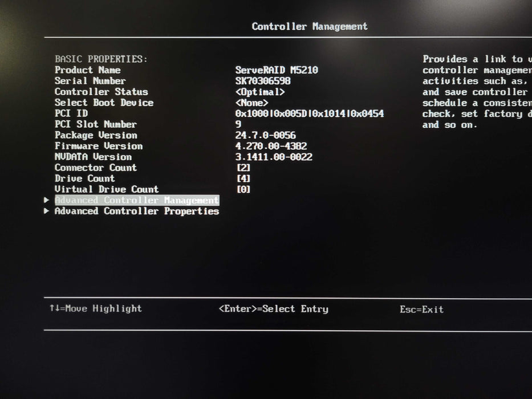Open Advanced Controller Management entry

pyautogui.click(x=136, y=201)
